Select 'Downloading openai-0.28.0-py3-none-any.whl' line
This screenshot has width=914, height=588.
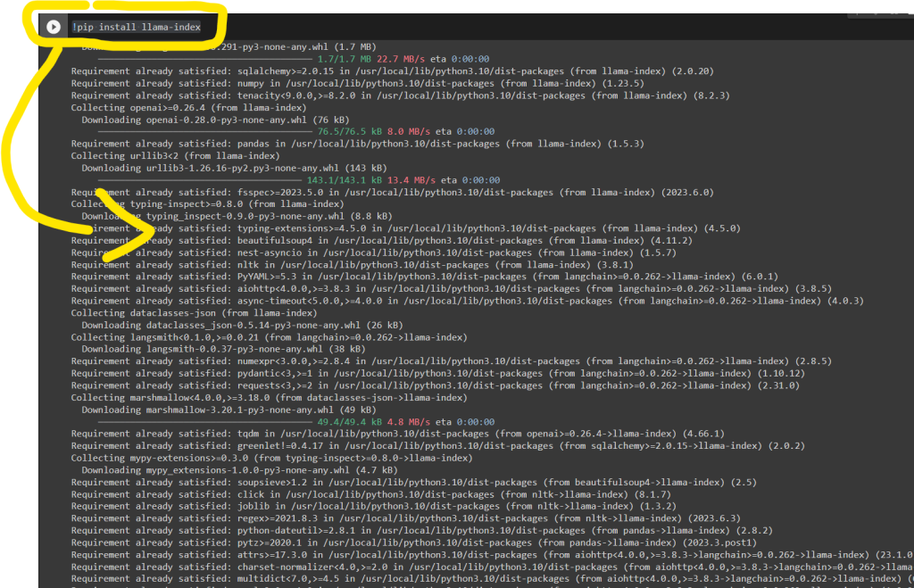(215, 120)
